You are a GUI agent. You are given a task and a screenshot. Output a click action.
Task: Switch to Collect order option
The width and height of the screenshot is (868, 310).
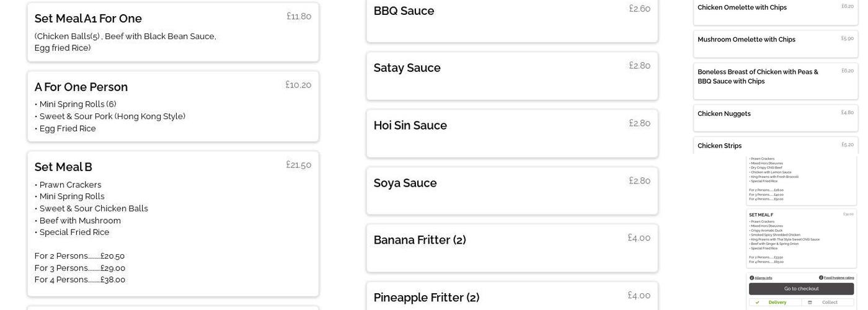point(828,303)
